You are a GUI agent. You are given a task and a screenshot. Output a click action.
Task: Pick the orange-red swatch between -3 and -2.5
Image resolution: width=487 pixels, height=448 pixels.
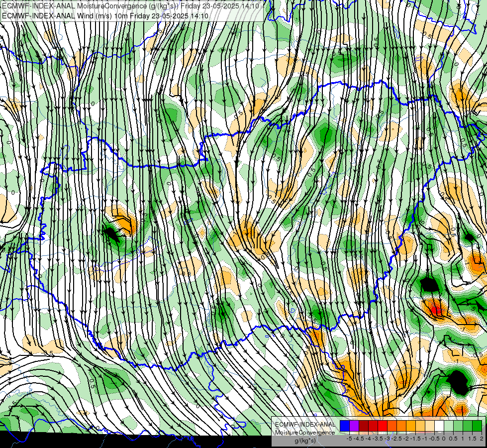(x=392, y=426)
